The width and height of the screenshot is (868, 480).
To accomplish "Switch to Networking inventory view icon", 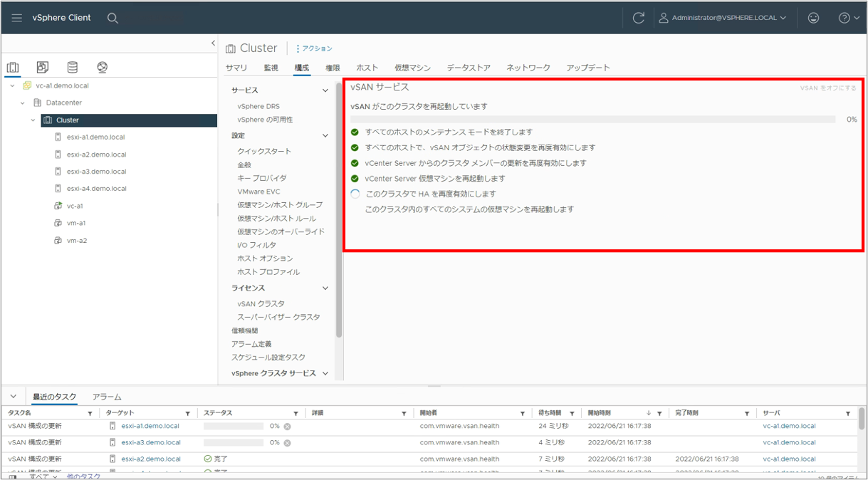I will (x=102, y=68).
